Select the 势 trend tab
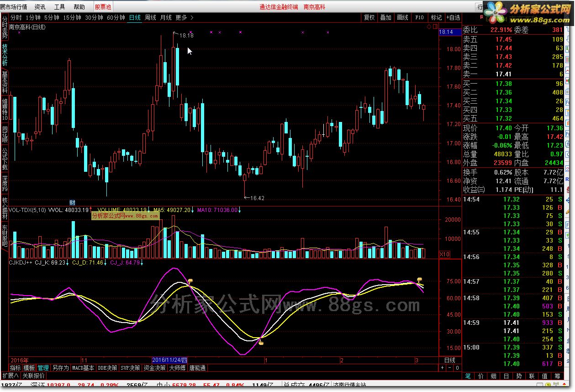 tap(519, 376)
